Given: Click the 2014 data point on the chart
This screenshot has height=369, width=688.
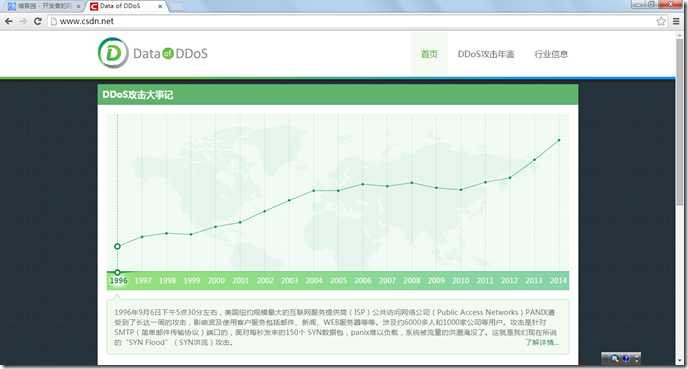Looking at the screenshot, I should click(x=559, y=140).
